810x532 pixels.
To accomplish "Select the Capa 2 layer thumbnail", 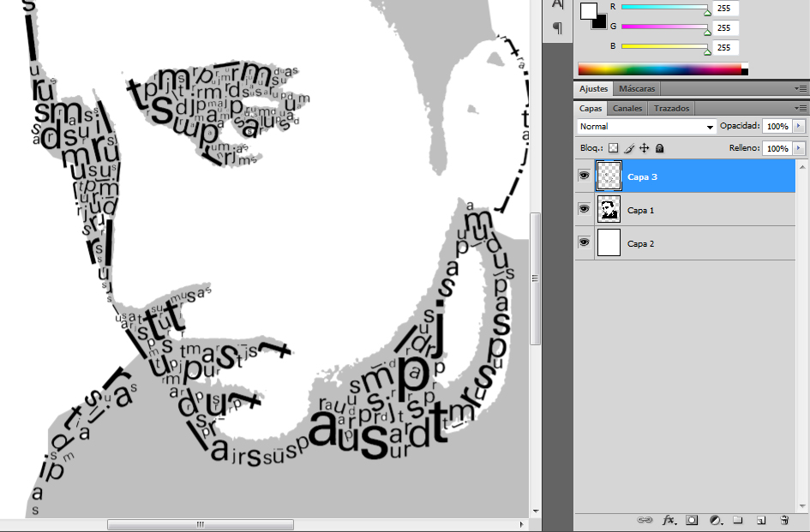I will 609,242.
